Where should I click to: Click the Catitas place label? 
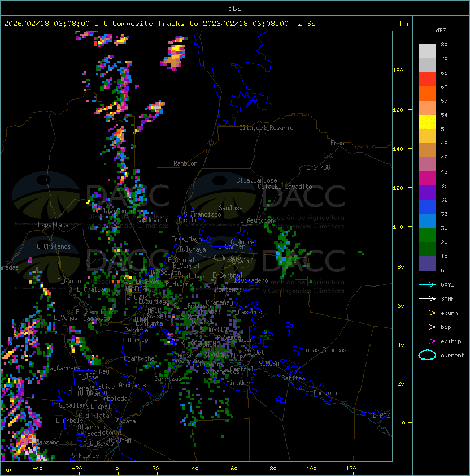pyautogui.click(x=293, y=378)
